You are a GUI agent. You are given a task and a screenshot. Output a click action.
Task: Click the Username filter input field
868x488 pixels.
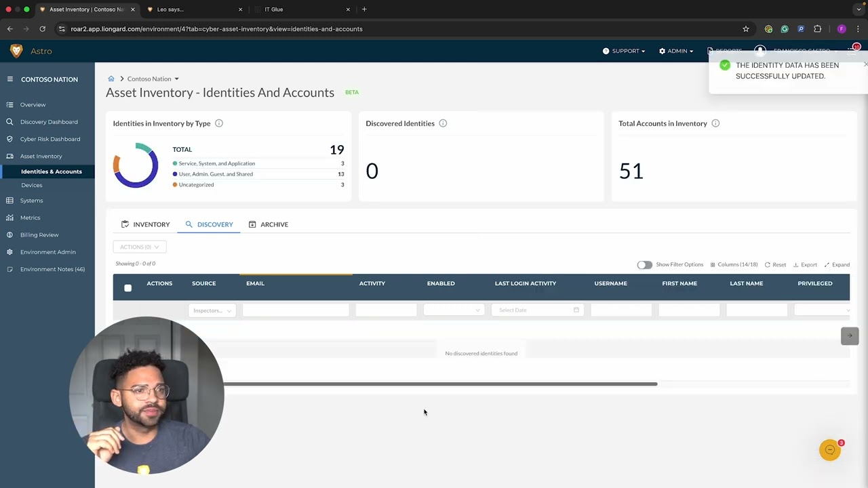pos(621,310)
